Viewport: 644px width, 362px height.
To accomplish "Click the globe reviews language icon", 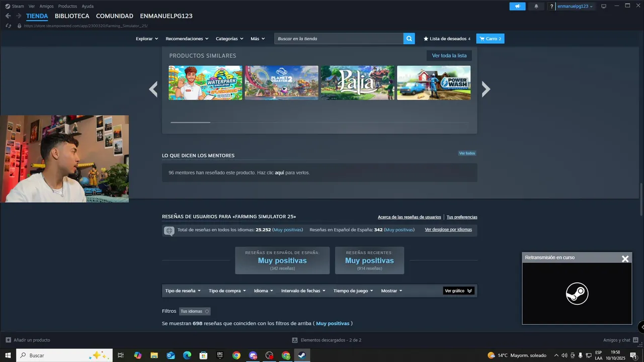I will tap(169, 231).
